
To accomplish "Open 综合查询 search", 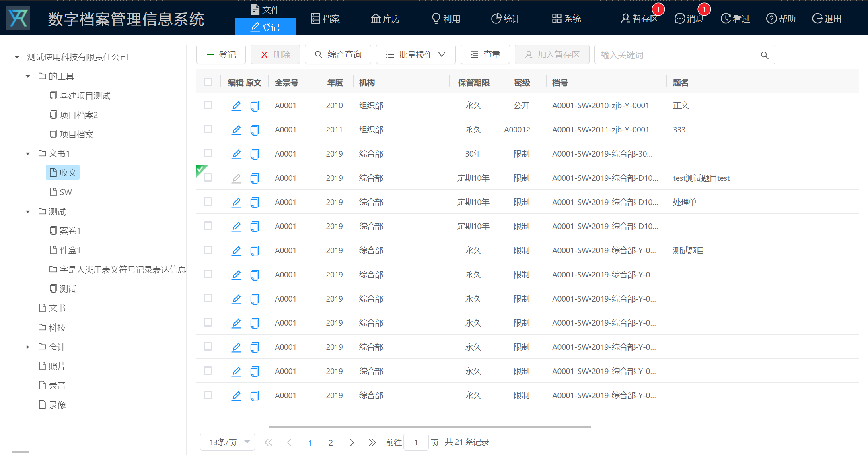I will tap(338, 55).
